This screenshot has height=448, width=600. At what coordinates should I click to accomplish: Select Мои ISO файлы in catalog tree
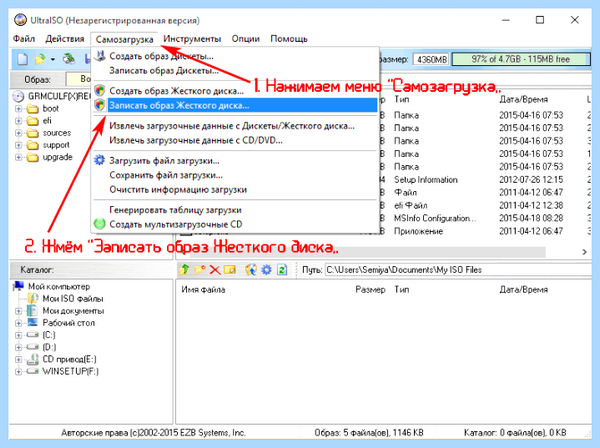[73, 298]
